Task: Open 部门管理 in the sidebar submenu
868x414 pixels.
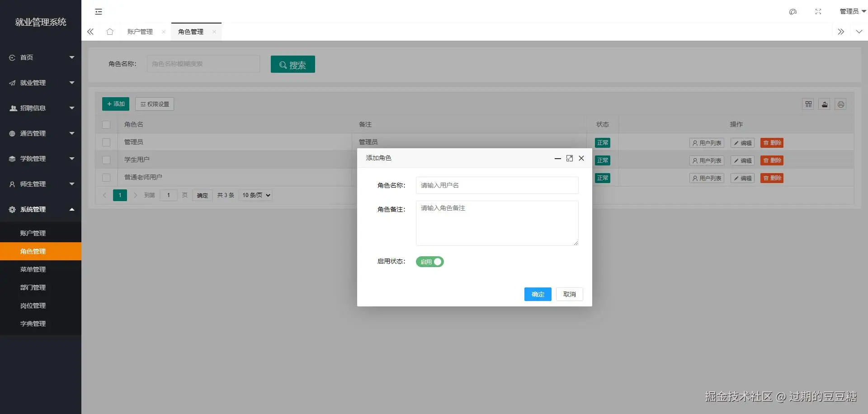Action: point(41,287)
